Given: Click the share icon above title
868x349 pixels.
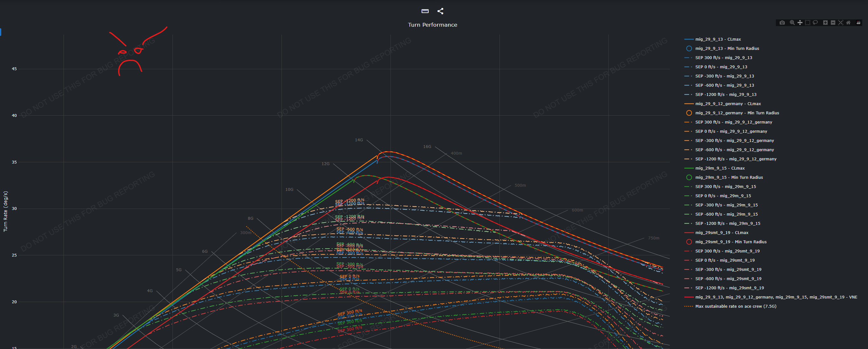Looking at the screenshot, I should (440, 11).
